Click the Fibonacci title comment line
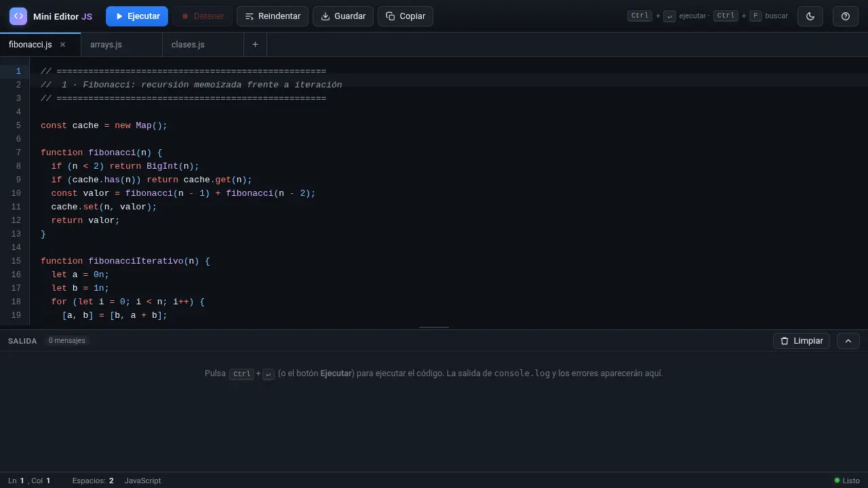This screenshot has height=488, width=868. (x=191, y=85)
